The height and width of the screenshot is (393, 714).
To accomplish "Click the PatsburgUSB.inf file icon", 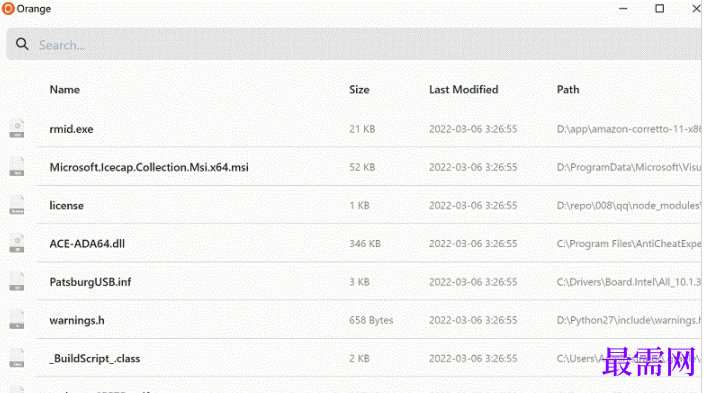I will [x=17, y=282].
